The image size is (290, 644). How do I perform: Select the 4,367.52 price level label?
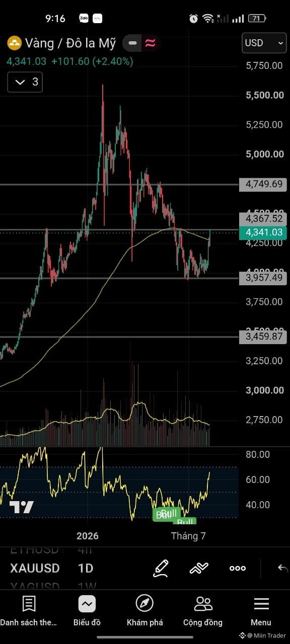[x=264, y=219]
